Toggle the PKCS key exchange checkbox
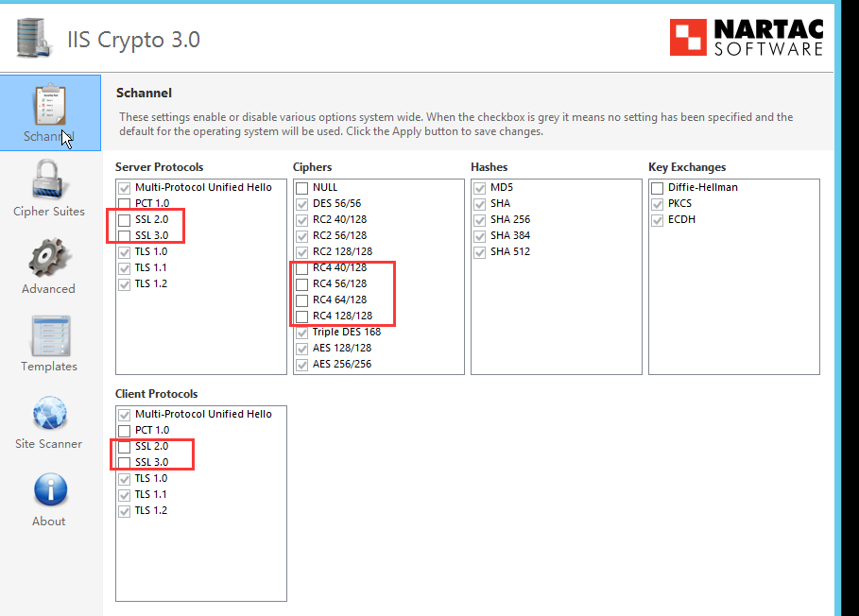 pyautogui.click(x=658, y=204)
